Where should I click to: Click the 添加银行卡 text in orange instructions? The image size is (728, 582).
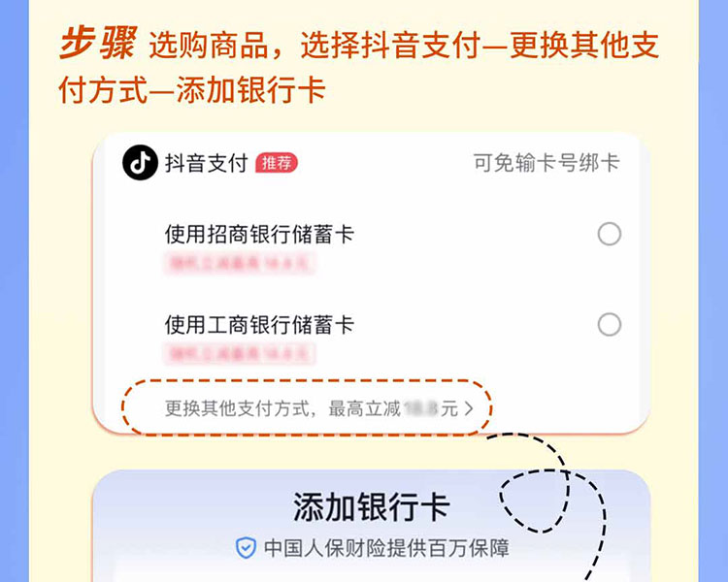(251, 90)
